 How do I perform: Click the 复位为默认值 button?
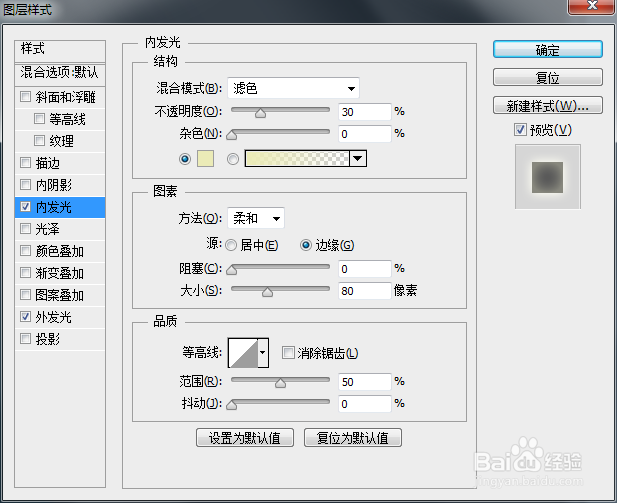353,438
